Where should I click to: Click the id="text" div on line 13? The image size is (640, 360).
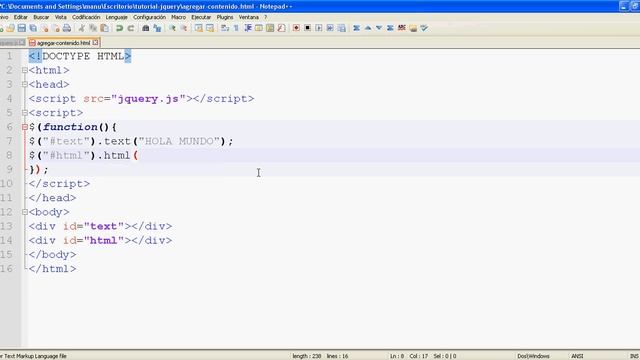click(x=100, y=226)
